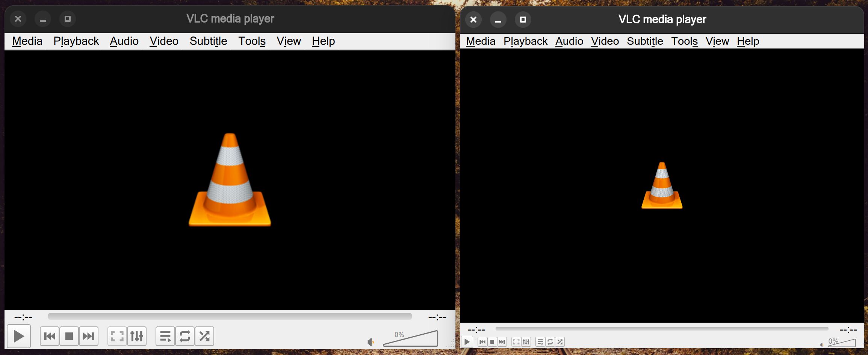
Task: Open Audio menu in left VLC window
Action: point(124,41)
